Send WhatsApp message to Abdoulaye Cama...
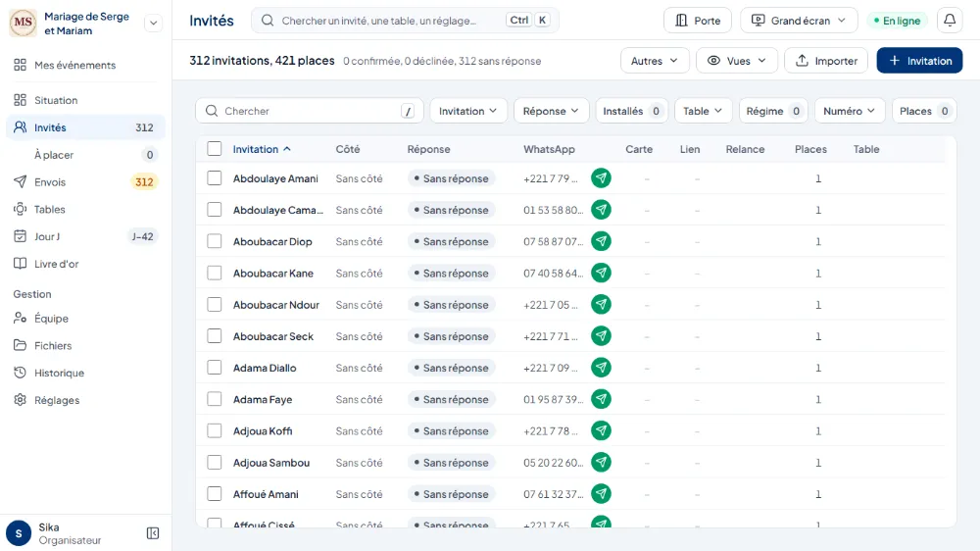Image resolution: width=980 pixels, height=551 pixels. pos(602,210)
